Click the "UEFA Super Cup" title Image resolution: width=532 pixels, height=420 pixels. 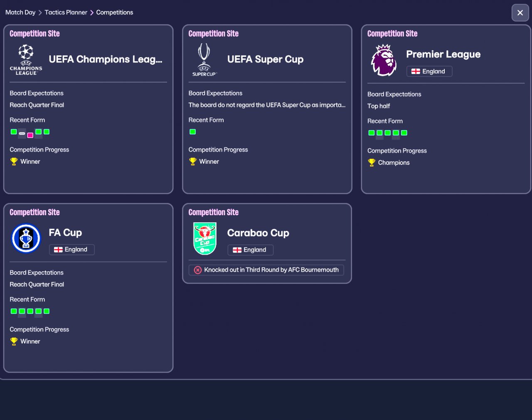[x=266, y=59]
